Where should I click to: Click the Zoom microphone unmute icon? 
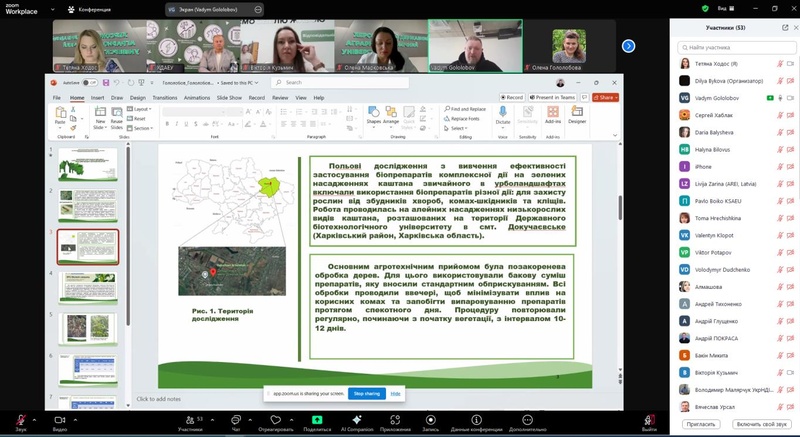point(19,418)
